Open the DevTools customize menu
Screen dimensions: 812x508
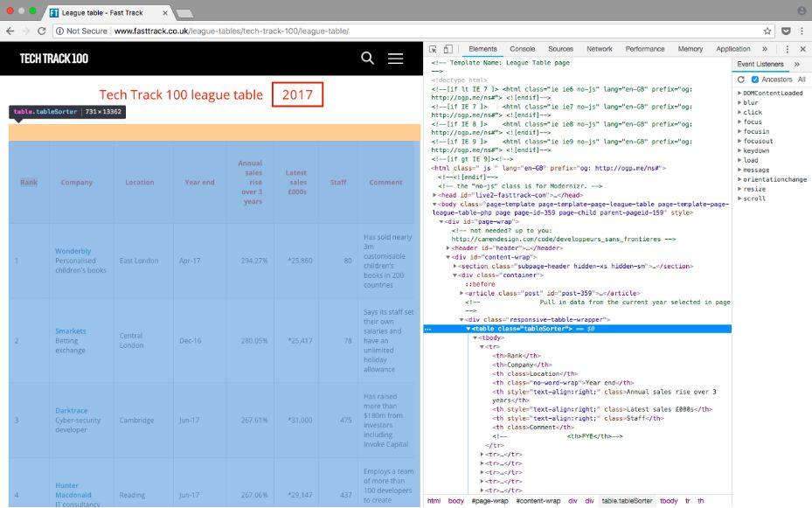click(786, 49)
